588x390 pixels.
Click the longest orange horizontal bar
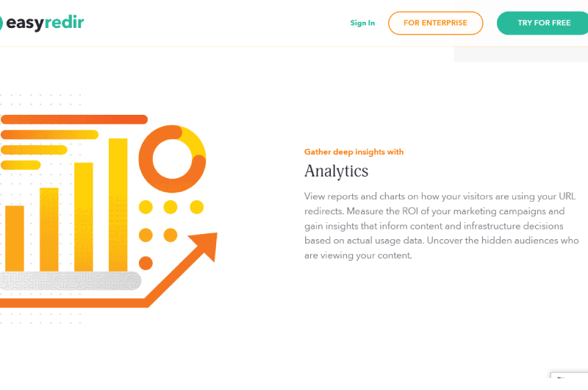[74, 119]
